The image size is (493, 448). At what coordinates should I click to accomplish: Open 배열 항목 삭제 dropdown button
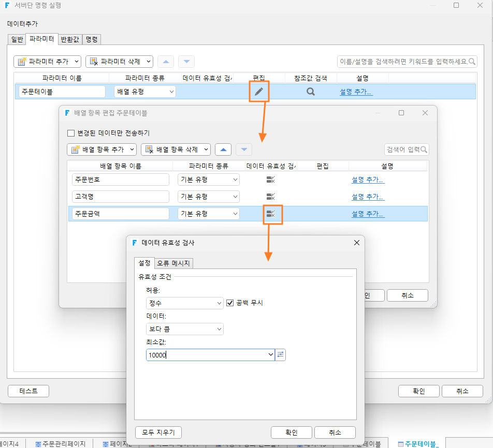coord(176,150)
